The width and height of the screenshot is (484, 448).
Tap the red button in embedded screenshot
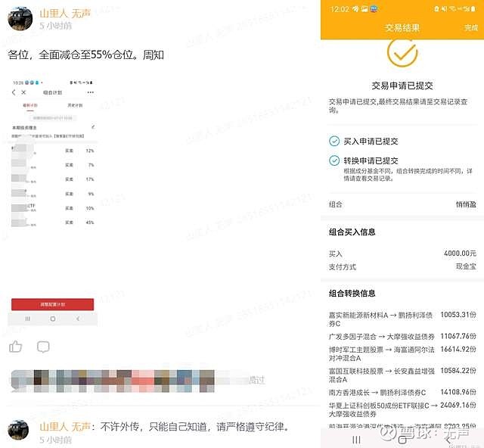(52, 304)
